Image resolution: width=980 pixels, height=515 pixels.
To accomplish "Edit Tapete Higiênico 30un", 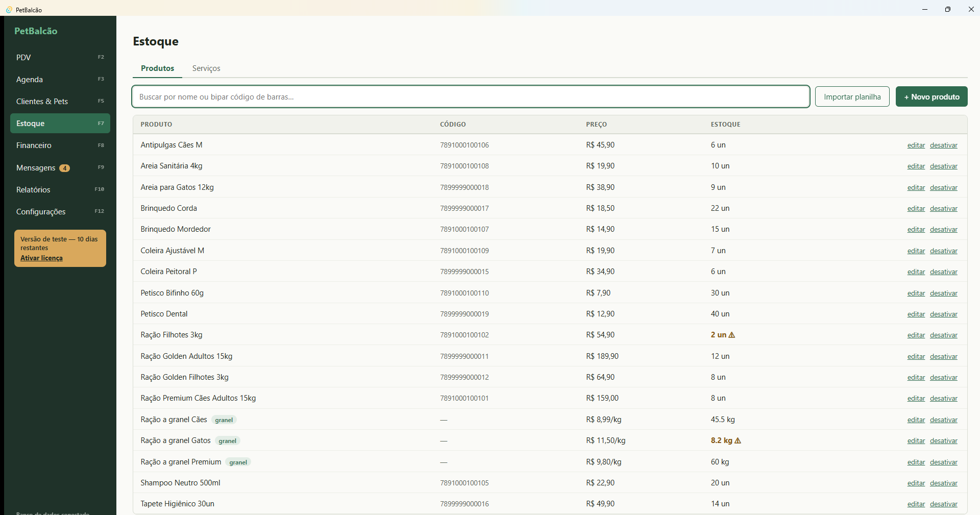I will [916, 504].
